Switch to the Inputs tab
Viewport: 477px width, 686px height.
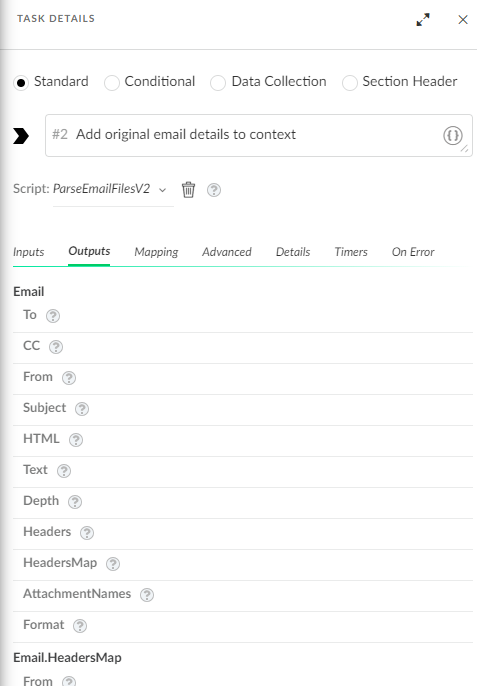coord(28,252)
